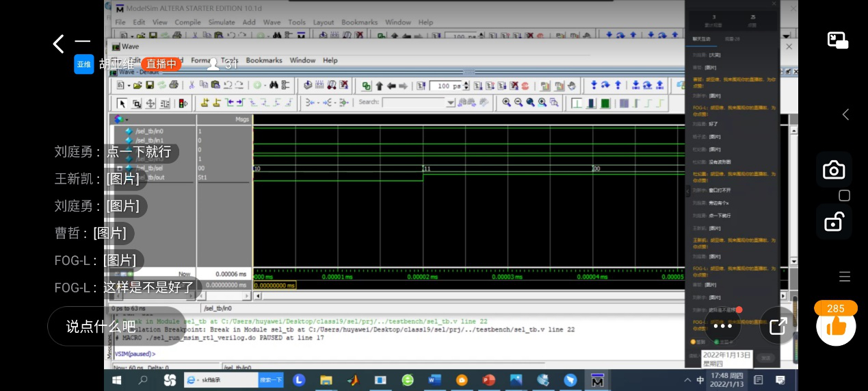Click the waveform horizontal scrollbar left arrow
Screen dimensions: 868x391
pyautogui.click(x=258, y=296)
